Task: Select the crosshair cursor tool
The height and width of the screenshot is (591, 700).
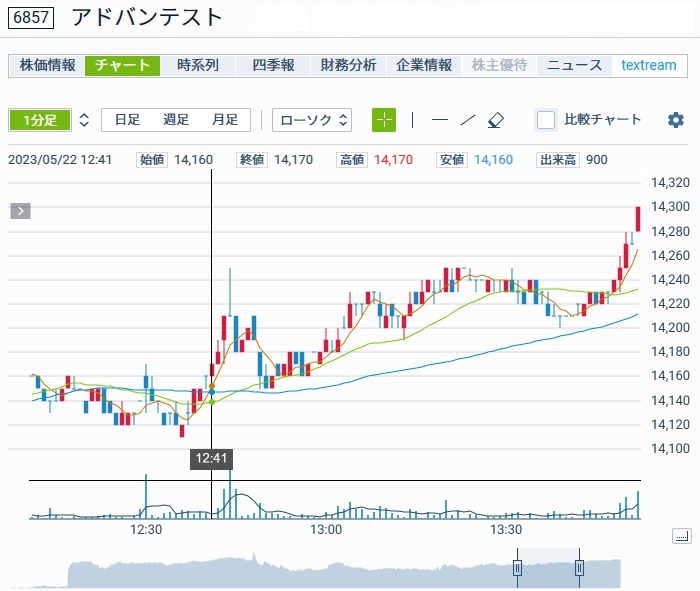Action: coord(384,120)
